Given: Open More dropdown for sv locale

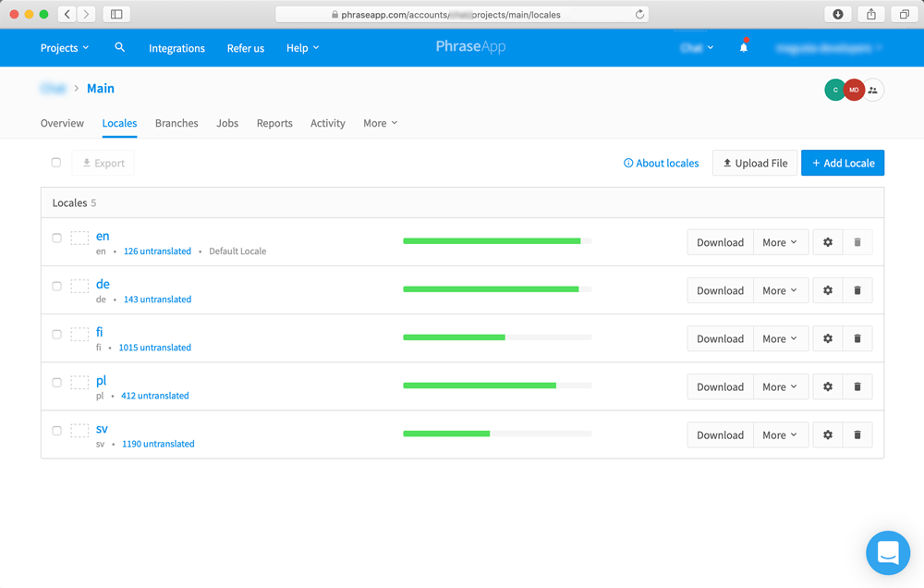Looking at the screenshot, I should (780, 435).
